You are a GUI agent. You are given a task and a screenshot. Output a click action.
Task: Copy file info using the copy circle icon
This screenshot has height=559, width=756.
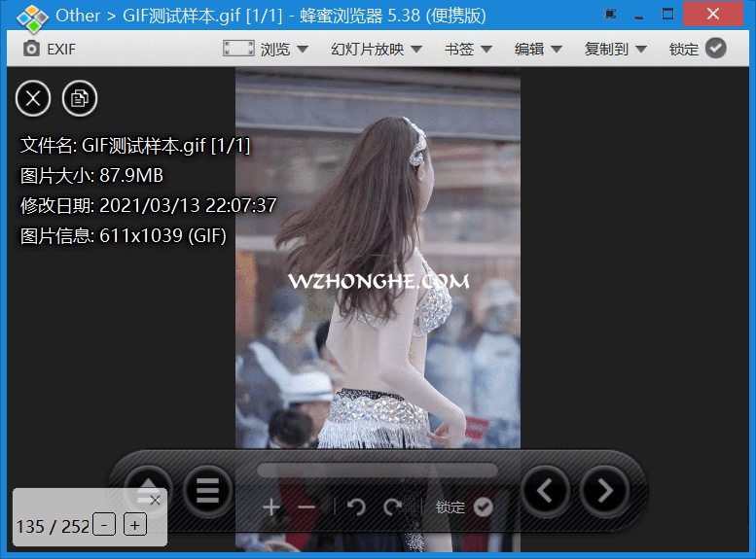(x=80, y=98)
